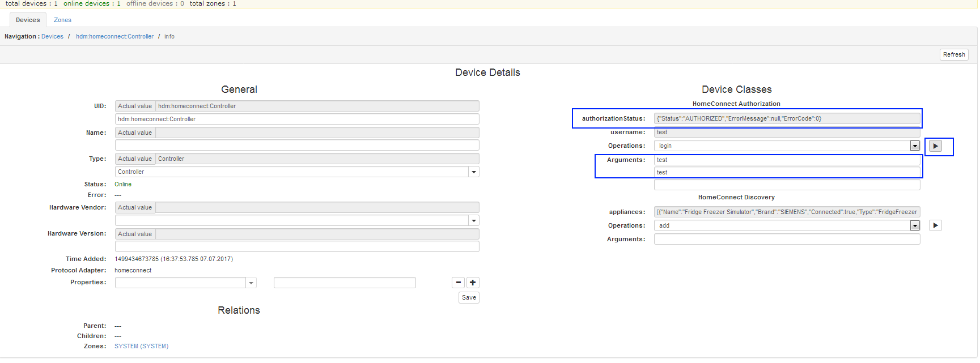The height and width of the screenshot is (363, 980).
Task: Click the editable UID input field
Action: (297, 119)
